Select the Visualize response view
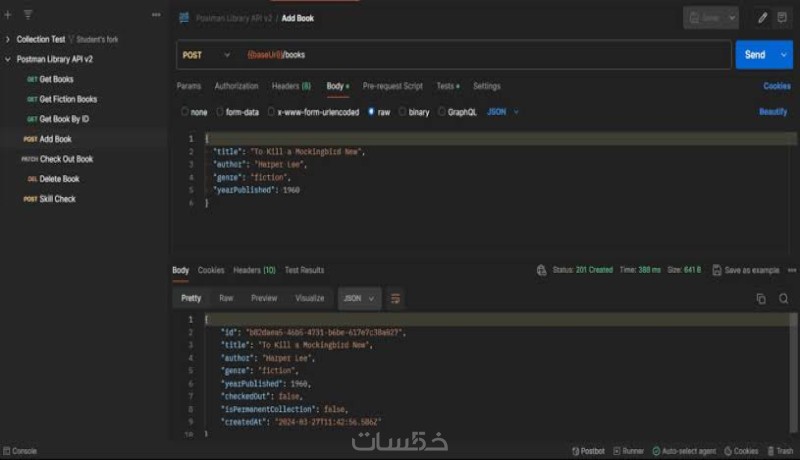The height and width of the screenshot is (460, 800). click(x=310, y=298)
